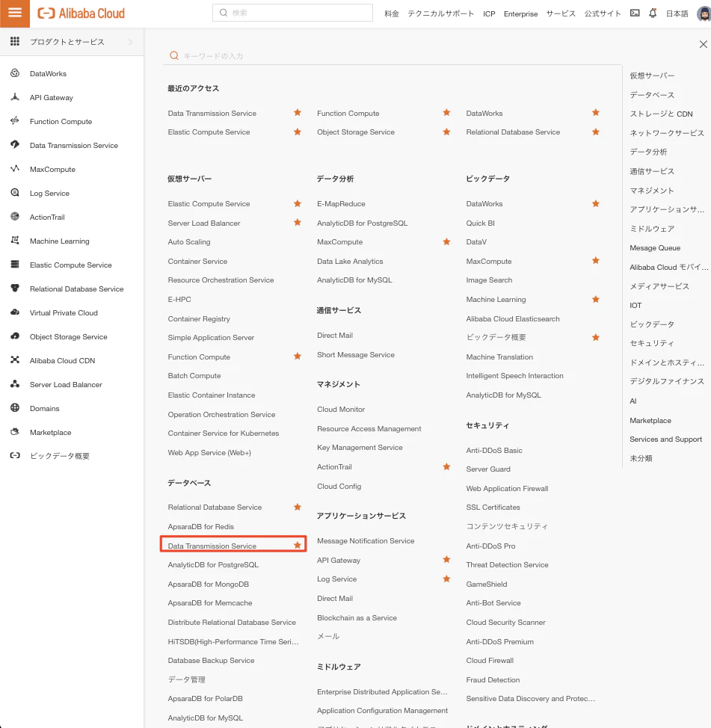Unstar Function Compute in 仮想サーバー list
The image size is (711, 728).
(298, 356)
